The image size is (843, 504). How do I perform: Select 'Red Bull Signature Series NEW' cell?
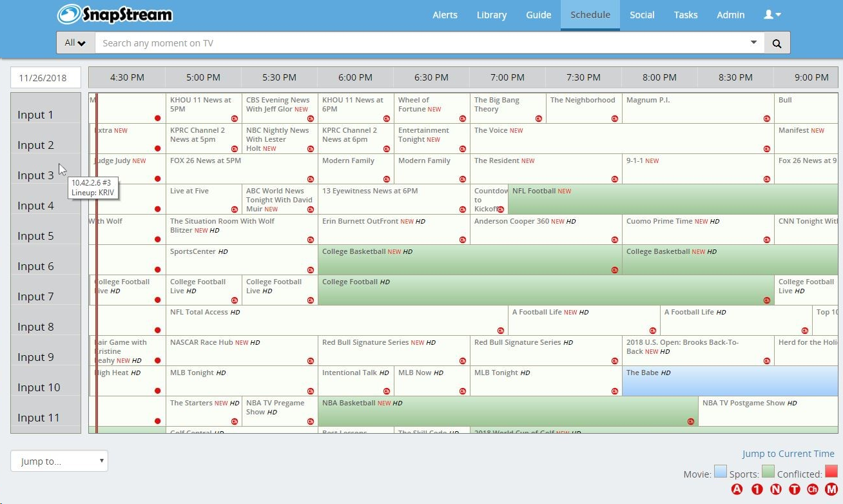tap(394, 351)
